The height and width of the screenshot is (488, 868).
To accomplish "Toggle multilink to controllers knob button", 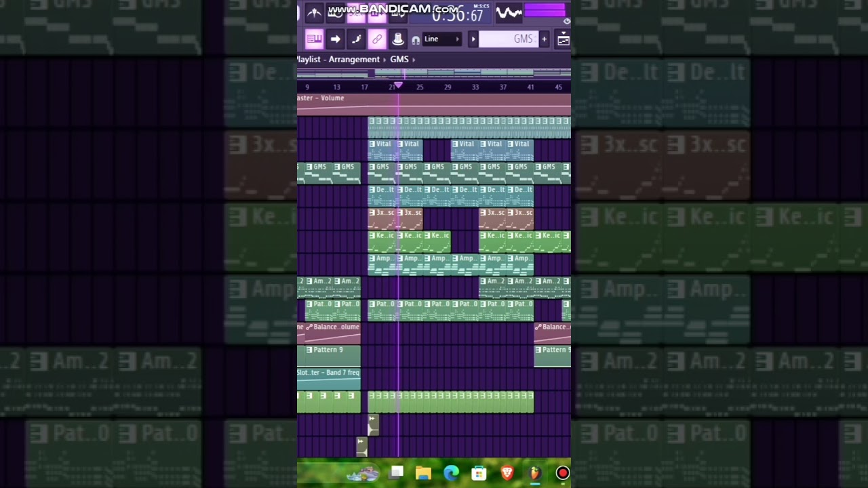I will (x=398, y=39).
